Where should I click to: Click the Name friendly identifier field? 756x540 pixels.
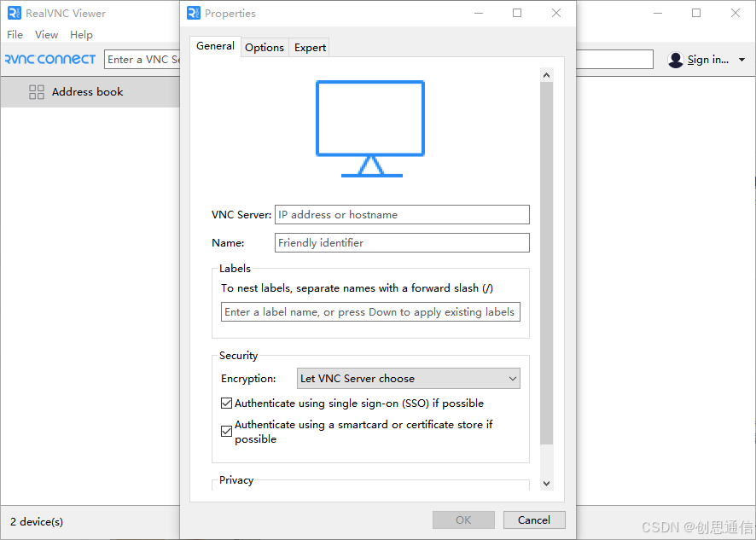coord(402,242)
